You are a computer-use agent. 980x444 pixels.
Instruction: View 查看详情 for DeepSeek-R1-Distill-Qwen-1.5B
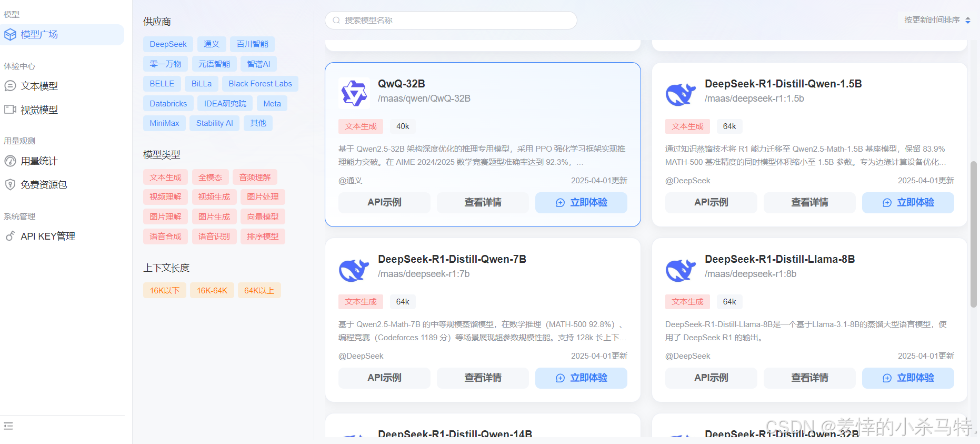pyautogui.click(x=809, y=203)
